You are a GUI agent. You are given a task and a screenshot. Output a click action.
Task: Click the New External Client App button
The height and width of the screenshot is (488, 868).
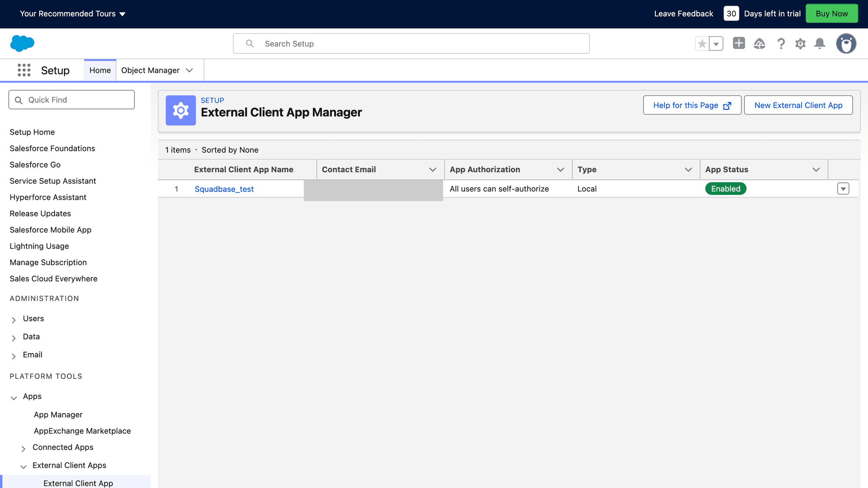tap(798, 105)
